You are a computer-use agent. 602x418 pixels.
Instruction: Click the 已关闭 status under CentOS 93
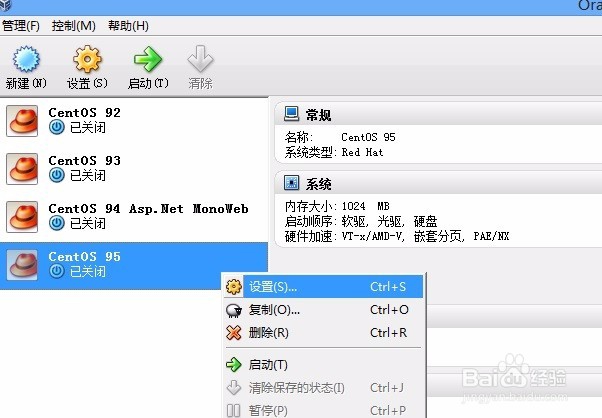pyautogui.click(x=88, y=175)
